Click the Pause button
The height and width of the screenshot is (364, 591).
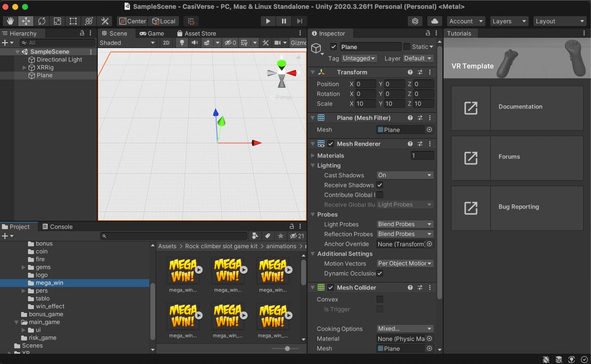click(x=284, y=21)
